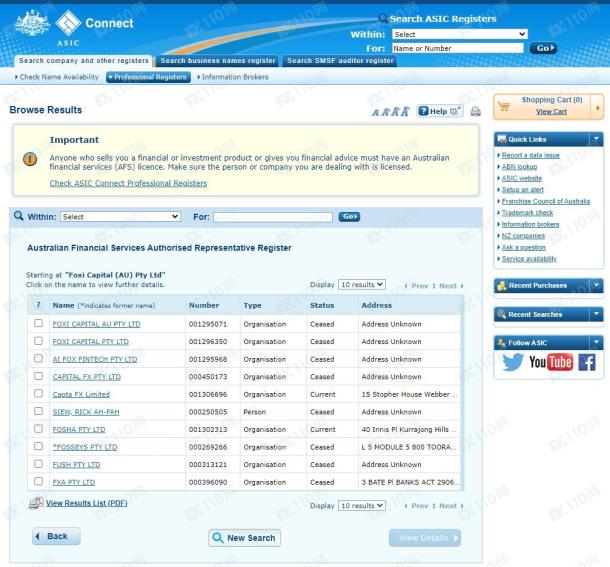The height and width of the screenshot is (567, 610).
Task: Open ABN lookup quick link
Action: click(519, 167)
